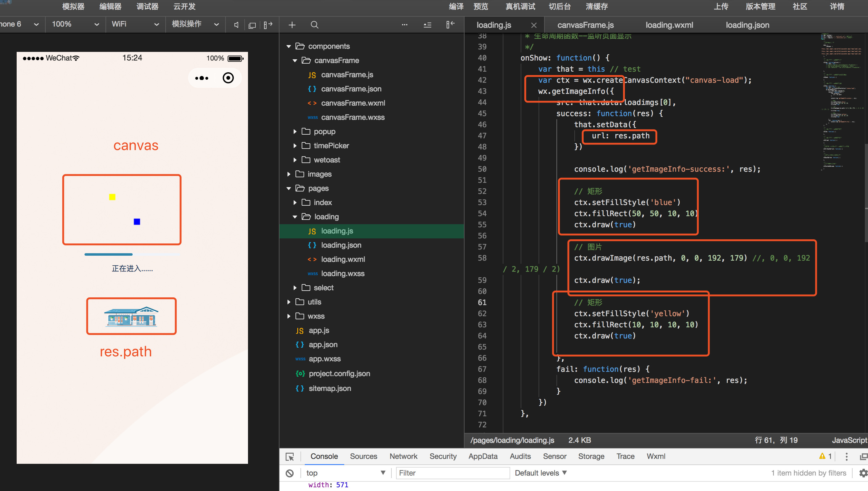This screenshot has width=868, height=491.
Task: Click the clear console icon
Action: [289, 473]
